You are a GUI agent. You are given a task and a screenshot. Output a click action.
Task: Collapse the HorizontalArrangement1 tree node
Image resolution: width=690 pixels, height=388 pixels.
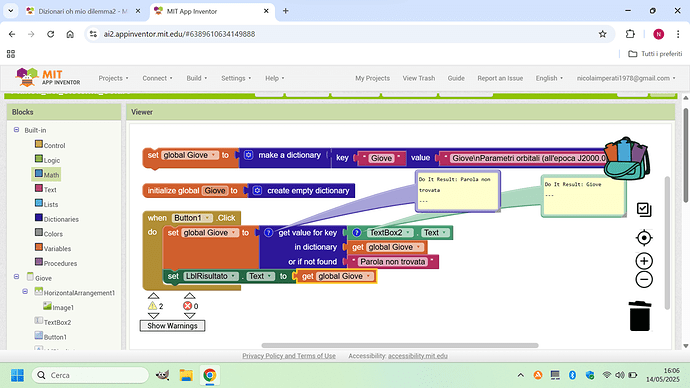[25, 291]
